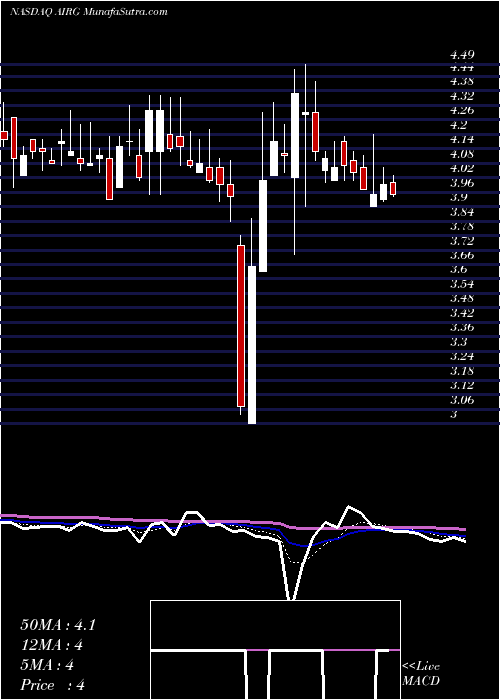Click the 3.42 price axis label
Viewport: 500px width, 700px height.
462,313
